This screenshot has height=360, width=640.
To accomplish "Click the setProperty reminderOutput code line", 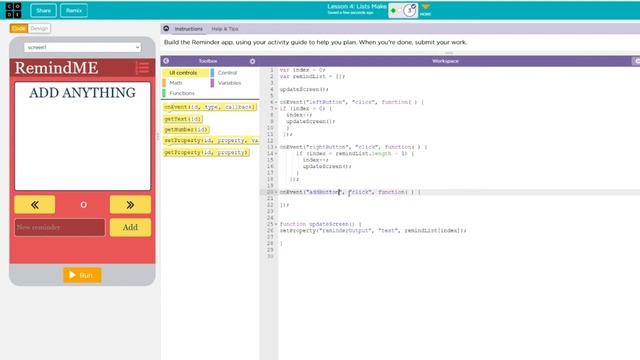I will click(x=373, y=231).
